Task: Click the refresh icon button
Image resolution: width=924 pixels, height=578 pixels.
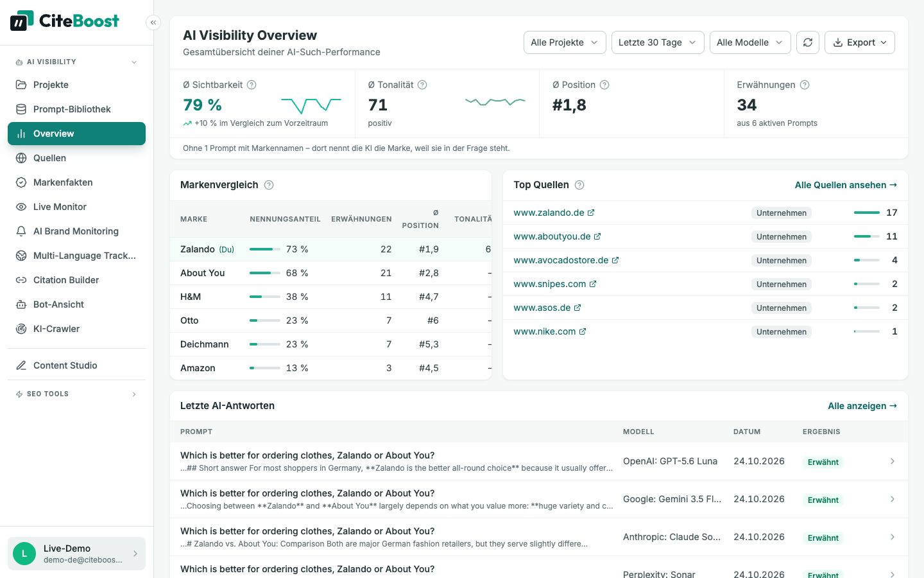Action: (x=808, y=42)
